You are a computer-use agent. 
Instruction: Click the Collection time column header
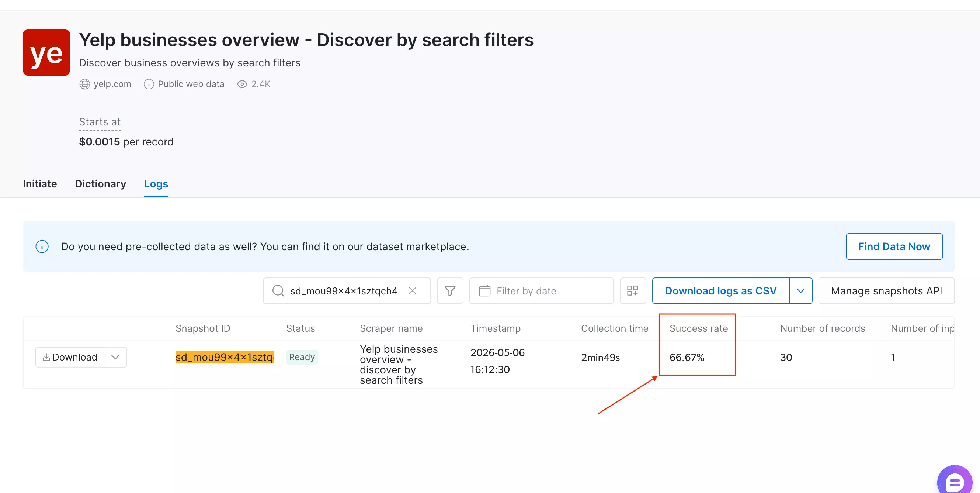[x=614, y=328]
